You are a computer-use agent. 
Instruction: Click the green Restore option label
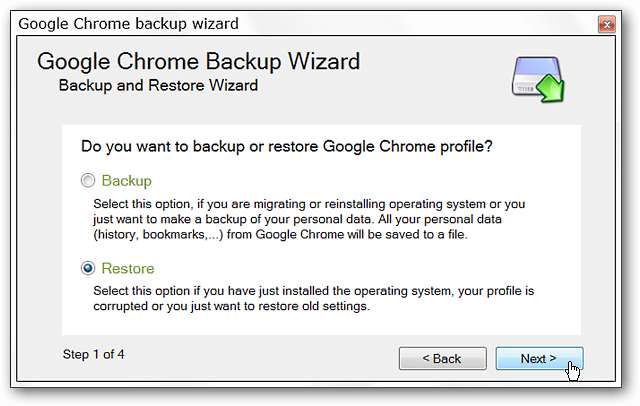[x=128, y=269]
